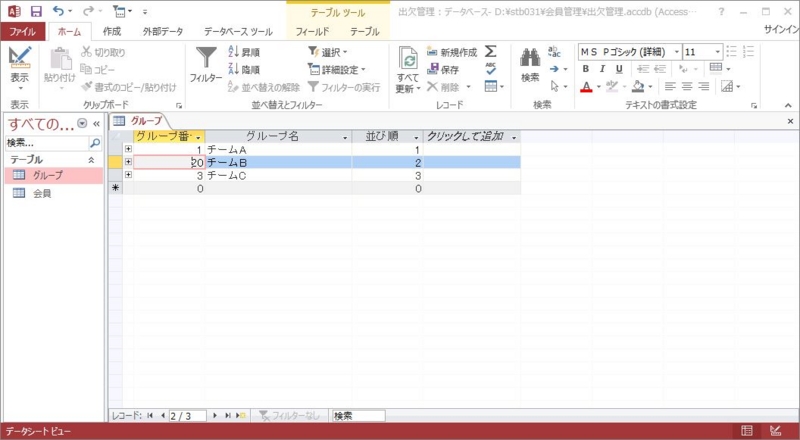The width and height of the screenshot is (800, 440).
Task: Click the numbered list icon
Action: pos(748,52)
